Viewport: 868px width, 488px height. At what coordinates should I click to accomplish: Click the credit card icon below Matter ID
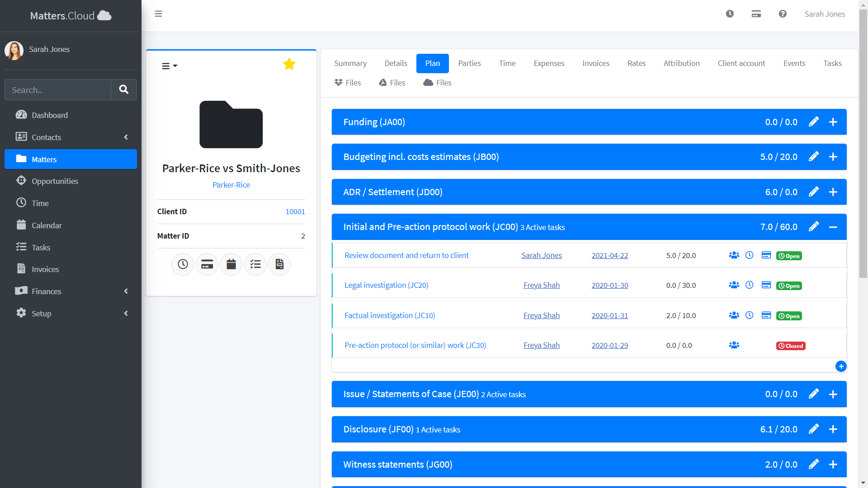pyautogui.click(x=207, y=264)
